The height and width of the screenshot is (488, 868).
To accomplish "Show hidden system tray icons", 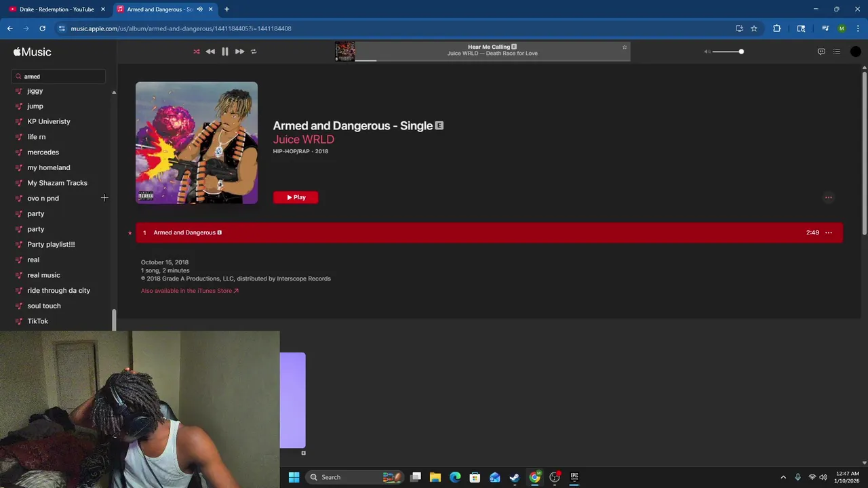I will 783,477.
